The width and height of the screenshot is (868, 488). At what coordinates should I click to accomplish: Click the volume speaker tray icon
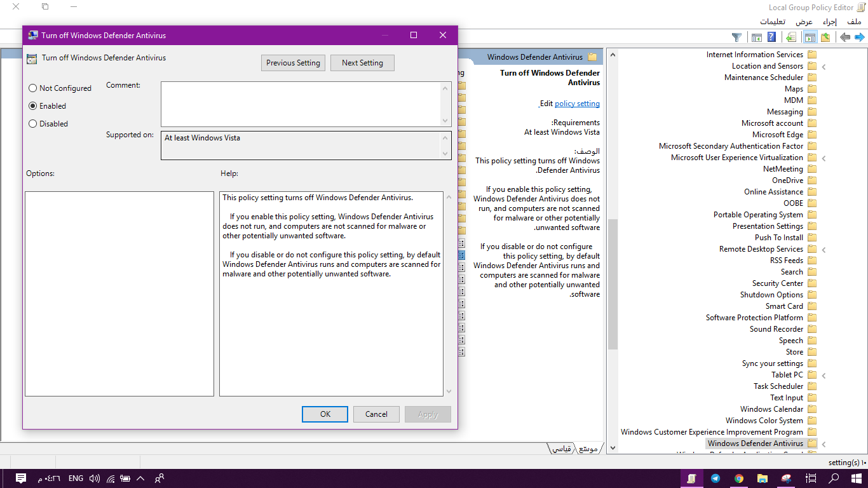[x=94, y=478]
